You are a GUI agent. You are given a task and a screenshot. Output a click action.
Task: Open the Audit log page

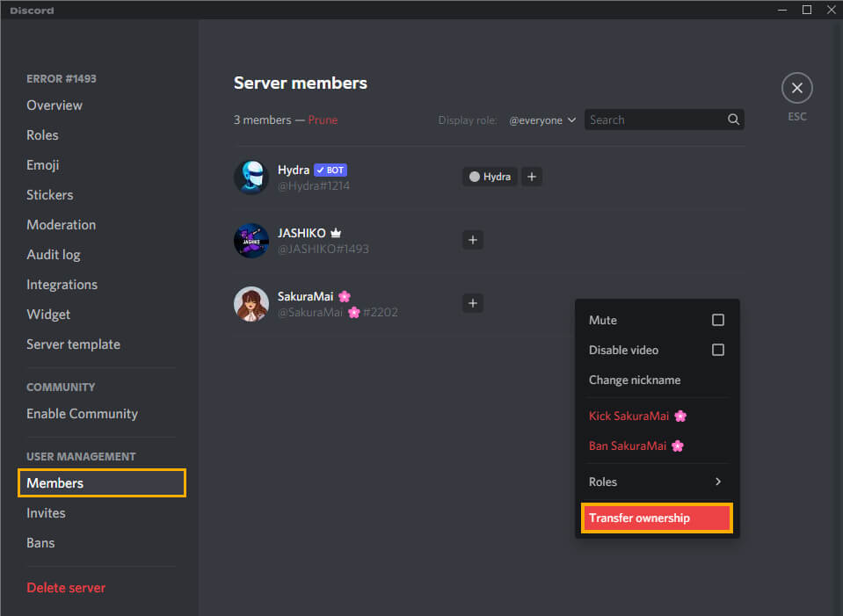[x=54, y=255]
